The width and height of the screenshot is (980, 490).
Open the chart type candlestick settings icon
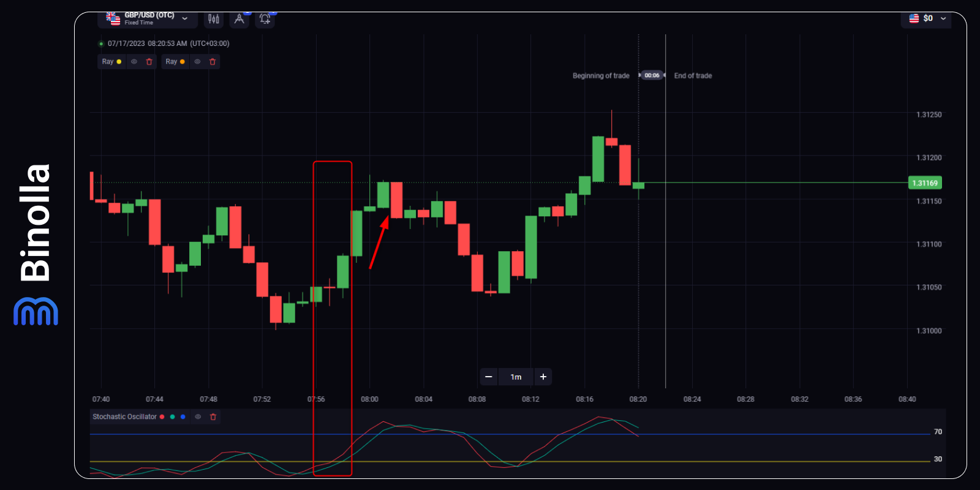tap(213, 19)
